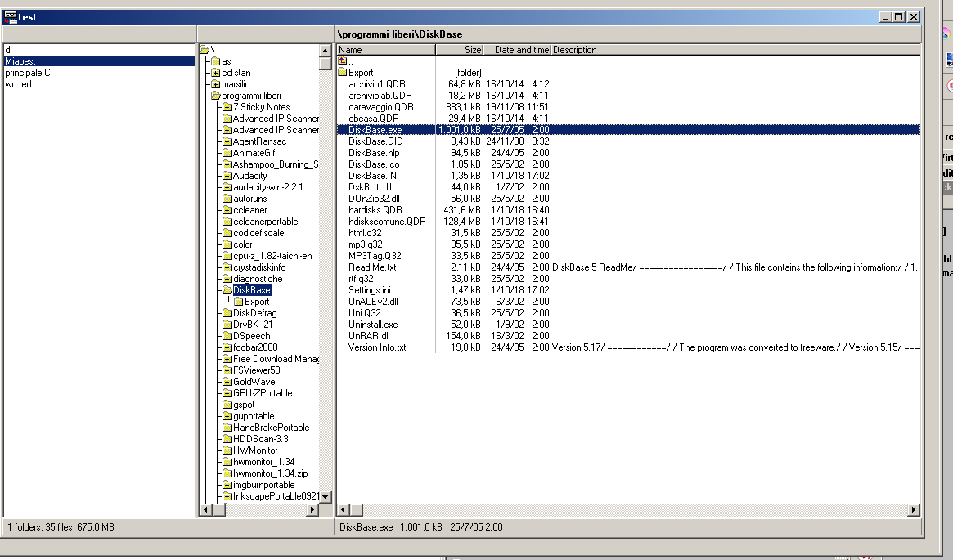Click the open folder icon for programmi liberi
Image resolution: width=953 pixels, height=560 pixels.
pyautogui.click(x=216, y=96)
